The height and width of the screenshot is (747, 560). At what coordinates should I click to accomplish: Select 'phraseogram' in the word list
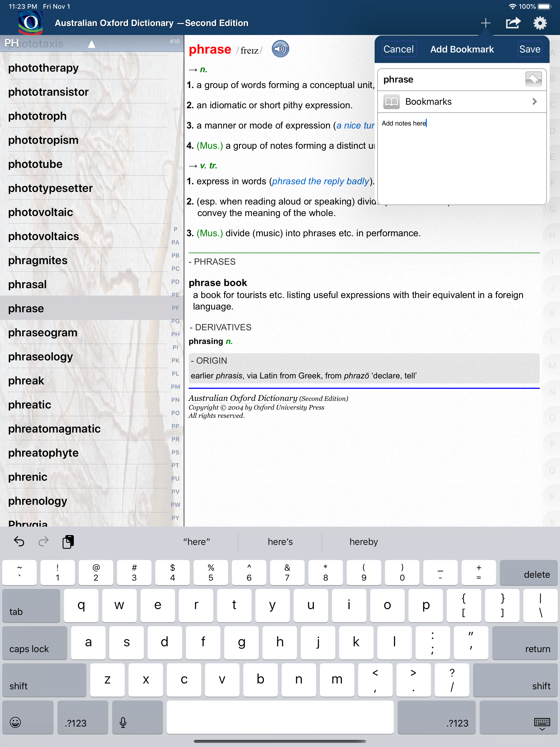click(x=88, y=332)
